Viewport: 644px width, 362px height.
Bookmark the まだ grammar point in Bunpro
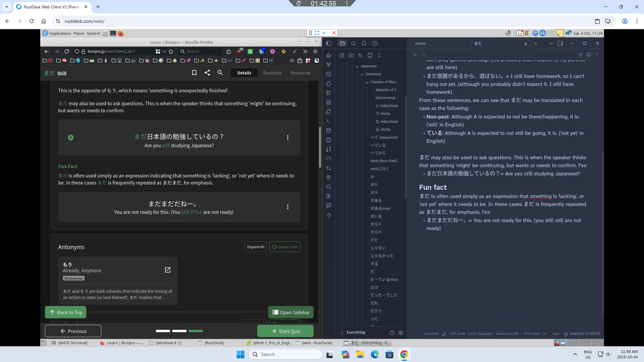tap(194, 73)
